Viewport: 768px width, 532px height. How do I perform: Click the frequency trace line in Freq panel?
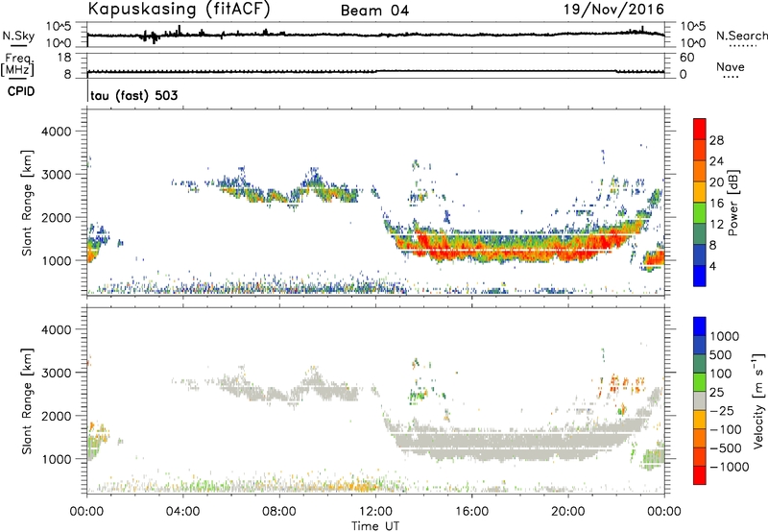375,71
